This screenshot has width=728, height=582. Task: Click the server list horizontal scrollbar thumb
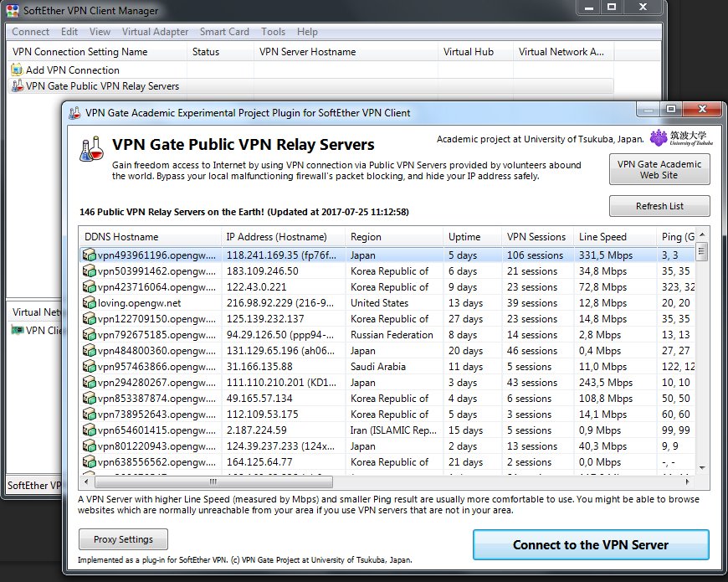click(x=213, y=482)
